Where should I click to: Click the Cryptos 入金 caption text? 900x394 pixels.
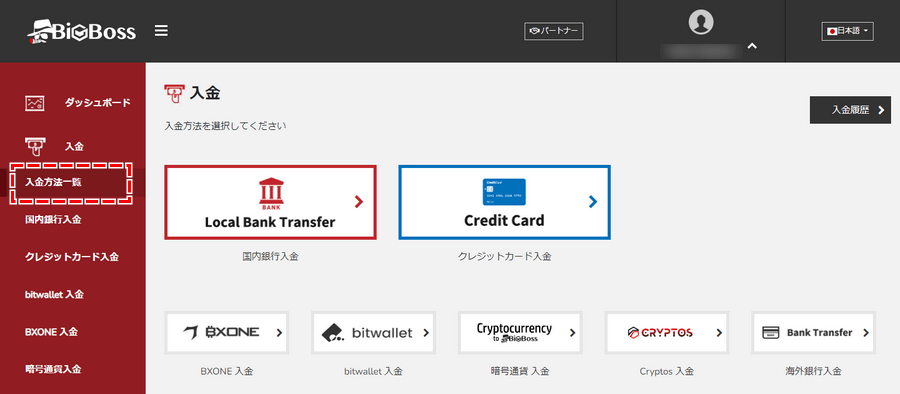667,371
